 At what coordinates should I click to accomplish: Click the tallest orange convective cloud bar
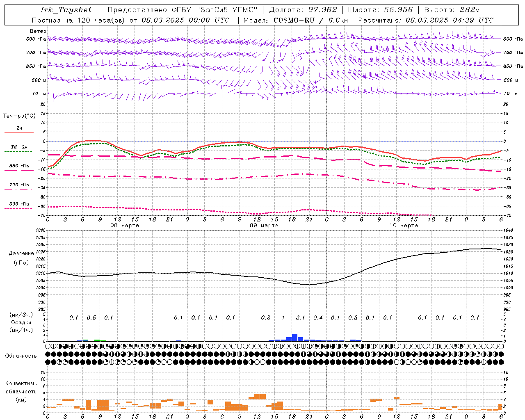pyautogui.click(x=103, y=405)
